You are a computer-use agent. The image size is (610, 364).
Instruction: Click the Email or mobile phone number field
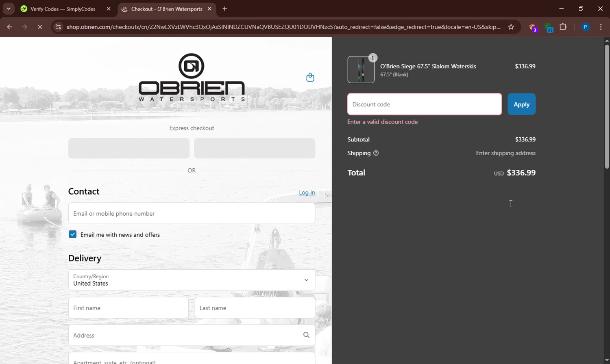tap(192, 213)
